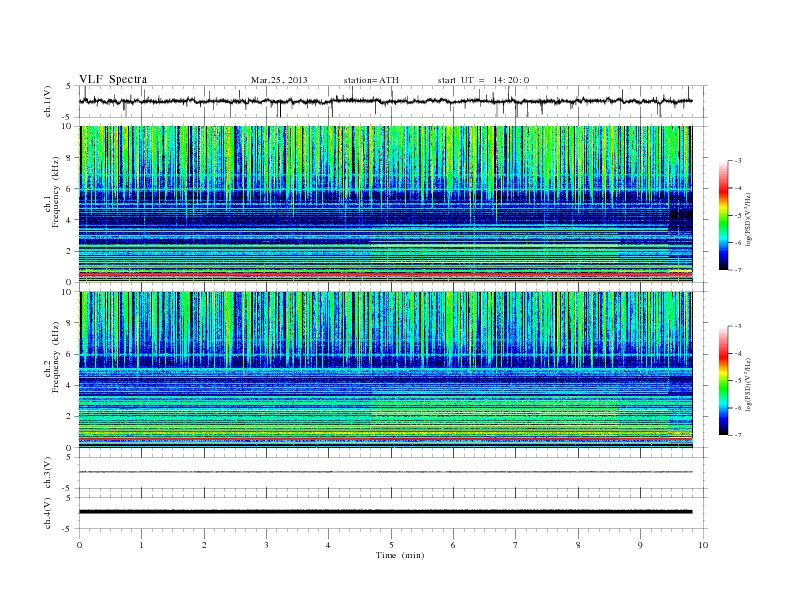Click the ch.1 colorbar 'log(PSD)(V²/Hz)' label
The height and width of the screenshot is (612, 792).
pyautogui.click(x=749, y=219)
